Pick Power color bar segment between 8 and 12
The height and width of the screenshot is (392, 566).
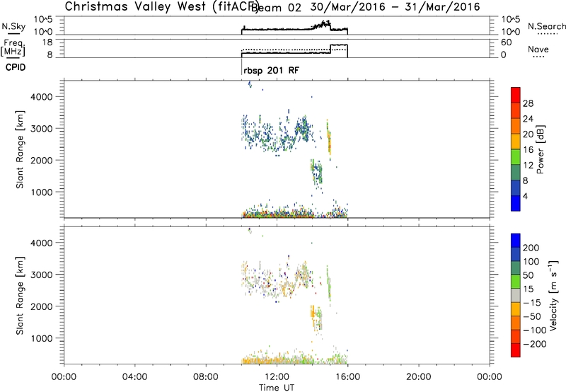[x=516, y=172]
